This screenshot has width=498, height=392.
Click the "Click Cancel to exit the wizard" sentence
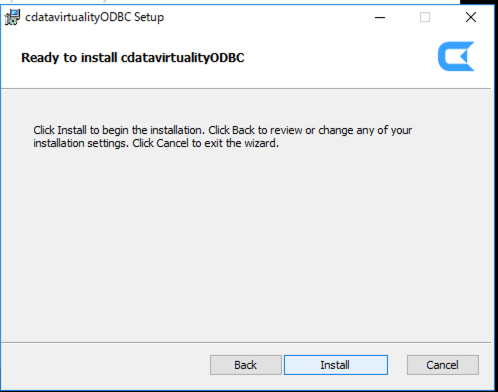tap(205, 143)
